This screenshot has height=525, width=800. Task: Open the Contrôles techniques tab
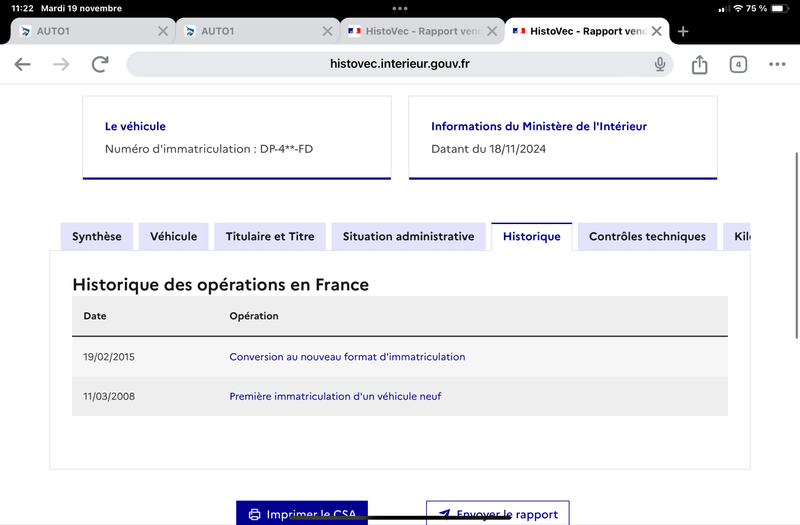tap(647, 237)
